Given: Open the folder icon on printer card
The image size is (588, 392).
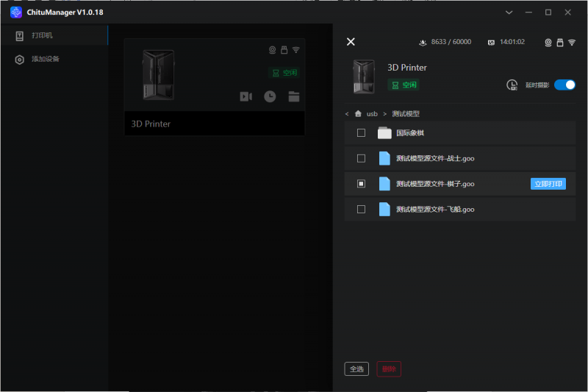Looking at the screenshot, I should [294, 96].
